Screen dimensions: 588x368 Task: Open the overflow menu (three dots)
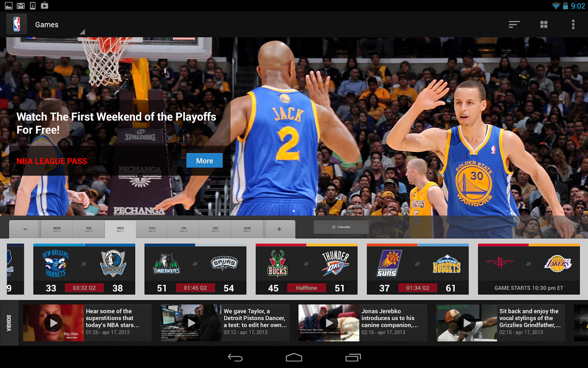pyautogui.click(x=573, y=25)
